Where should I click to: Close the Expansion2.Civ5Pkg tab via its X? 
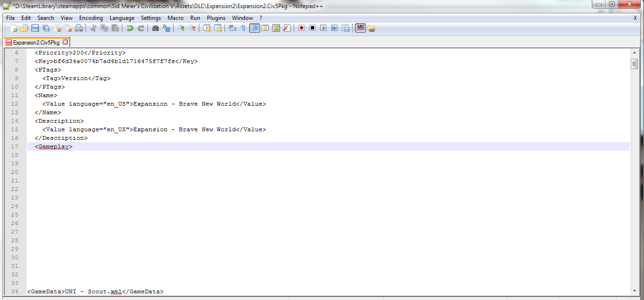click(x=65, y=42)
